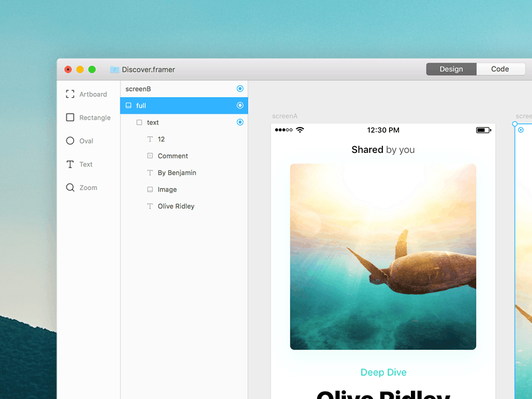532x399 pixels.
Task: Switch to the Design tab
Action: coord(451,68)
